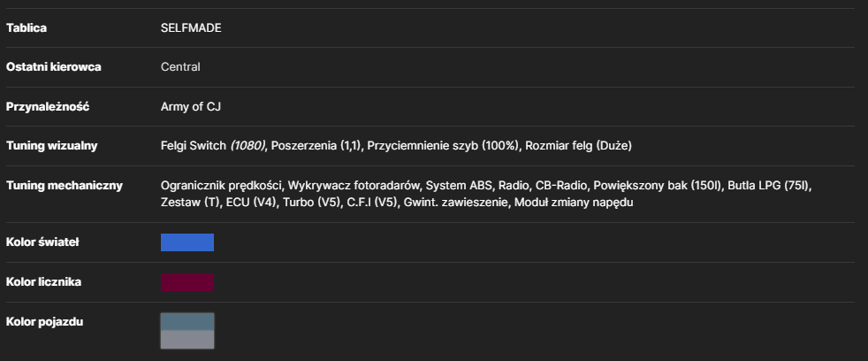Click the Moduł zmiany napędu text
The height and width of the screenshot is (361, 868).
574,203
